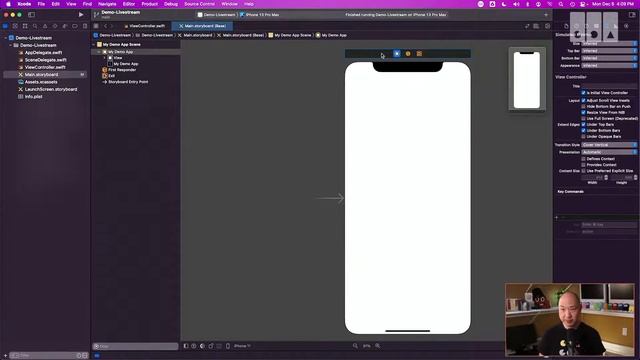Open Spotlight search in menu bar

(x=561, y=4)
